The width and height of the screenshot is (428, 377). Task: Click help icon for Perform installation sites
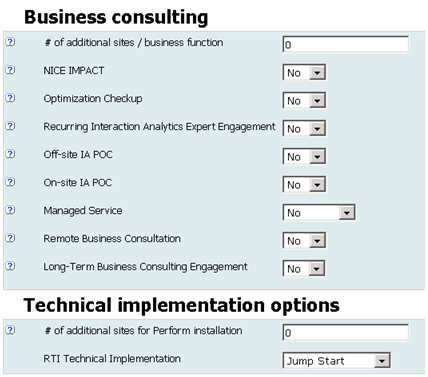coord(11,330)
